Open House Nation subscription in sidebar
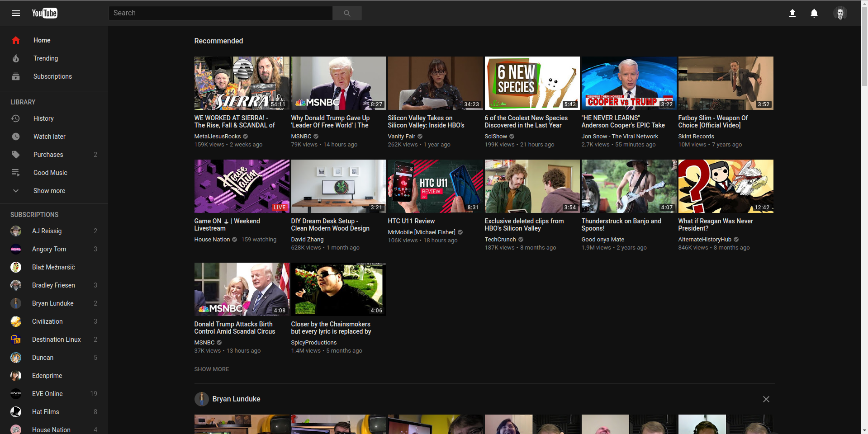Screen dimensions: 868x434 (x=54, y=429)
